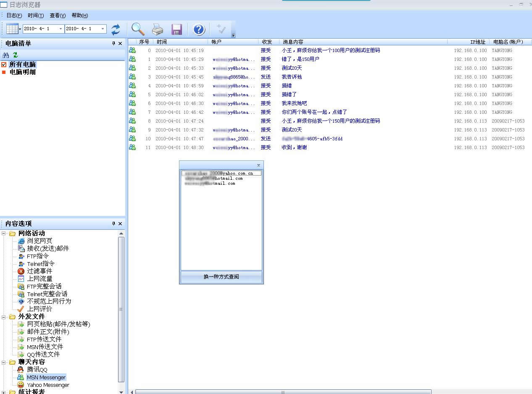
Task: Select FTP完整会话 in the content tree
Action: point(44,286)
